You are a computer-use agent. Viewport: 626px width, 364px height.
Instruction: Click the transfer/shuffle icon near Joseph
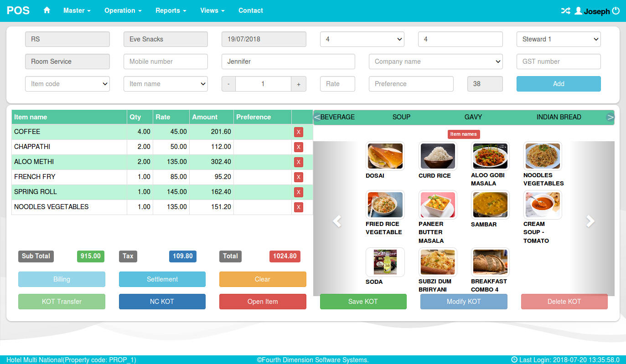point(565,10)
